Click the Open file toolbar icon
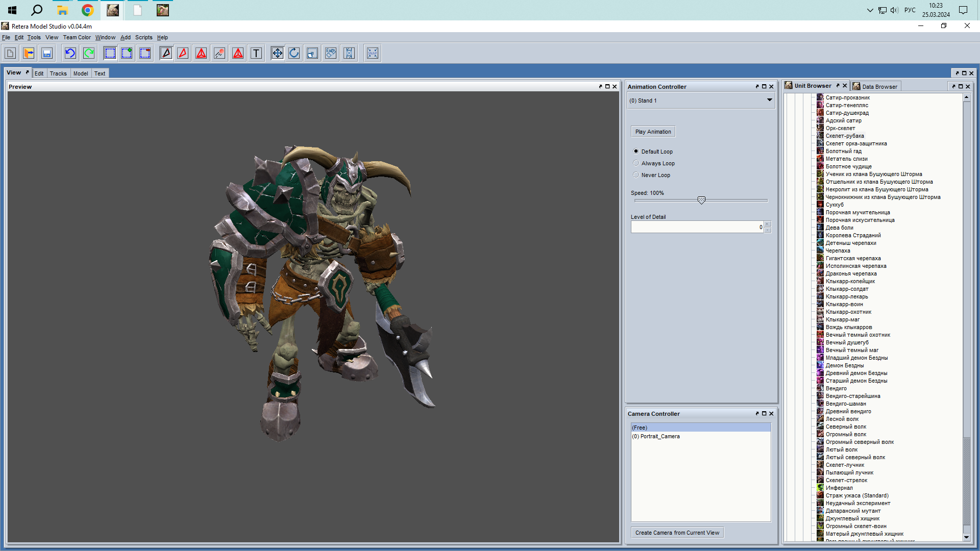The image size is (980, 551). point(29,53)
